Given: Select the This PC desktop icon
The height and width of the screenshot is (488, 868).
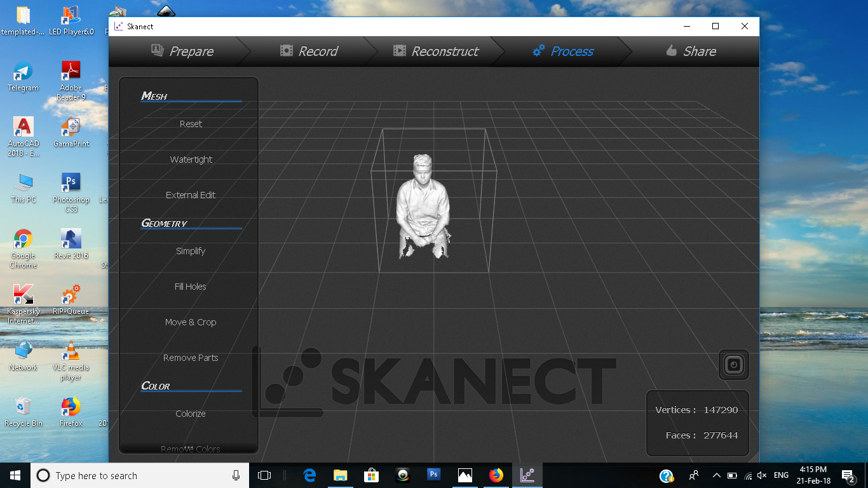Looking at the screenshot, I should [24, 189].
